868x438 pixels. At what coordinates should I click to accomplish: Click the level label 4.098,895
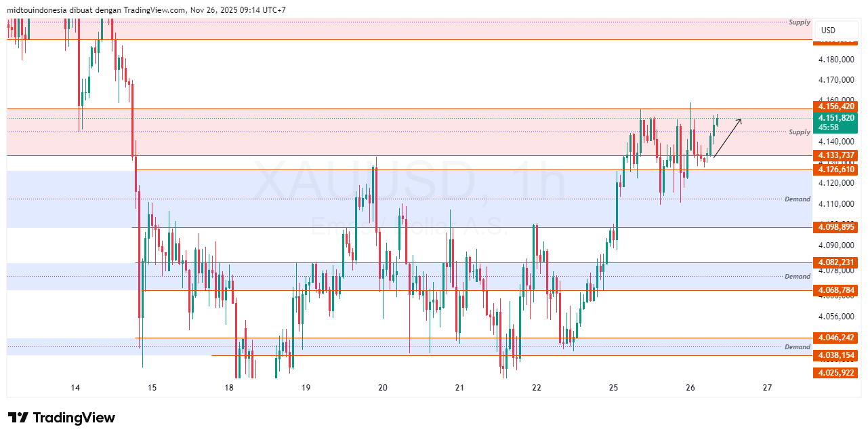click(x=835, y=227)
